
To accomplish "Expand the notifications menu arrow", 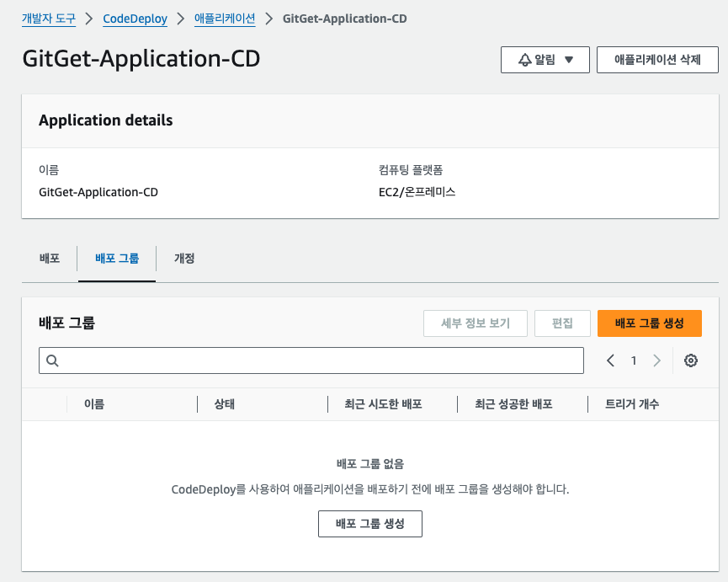I will click(x=566, y=59).
